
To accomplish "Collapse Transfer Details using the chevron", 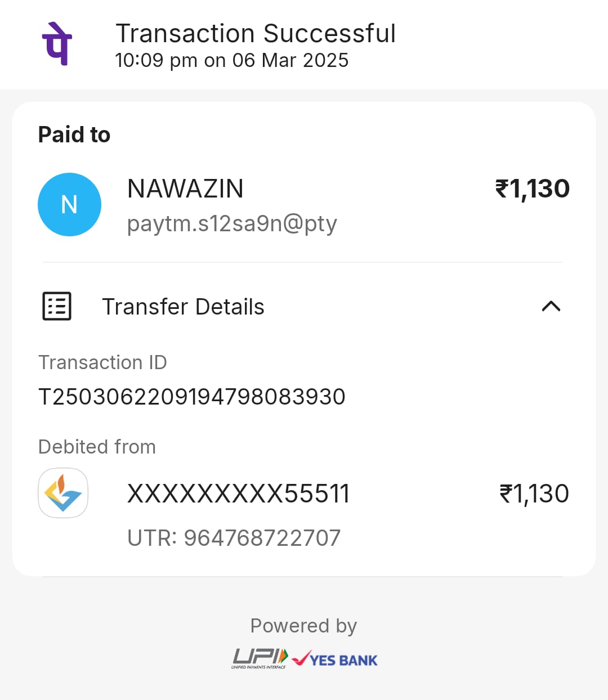I will click(551, 306).
